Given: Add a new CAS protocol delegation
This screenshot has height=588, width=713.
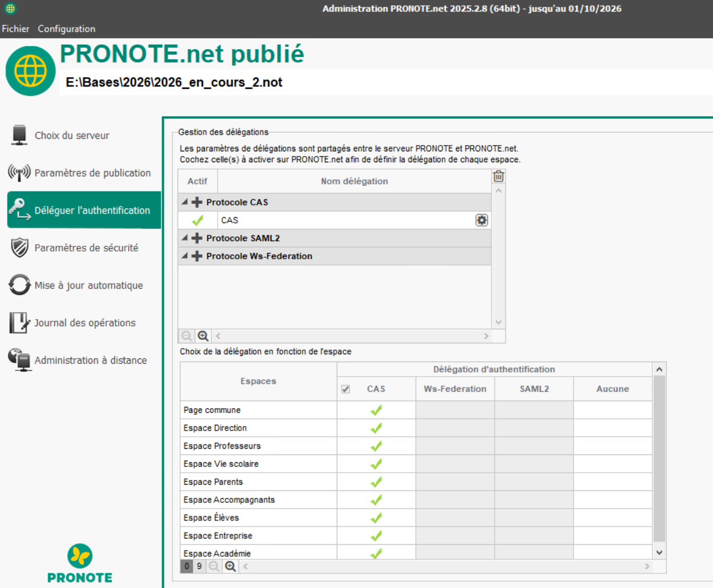Looking at the screenshot, I should (x=197, y=202).
